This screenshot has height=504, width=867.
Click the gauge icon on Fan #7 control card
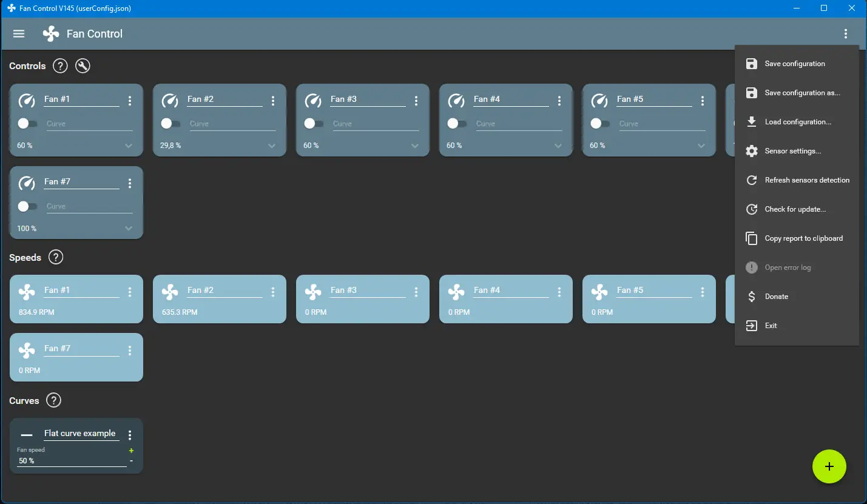(x=27, y=183)
